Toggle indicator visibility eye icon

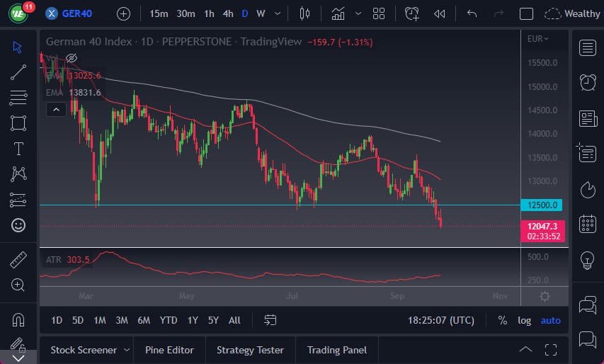point(71,58)
